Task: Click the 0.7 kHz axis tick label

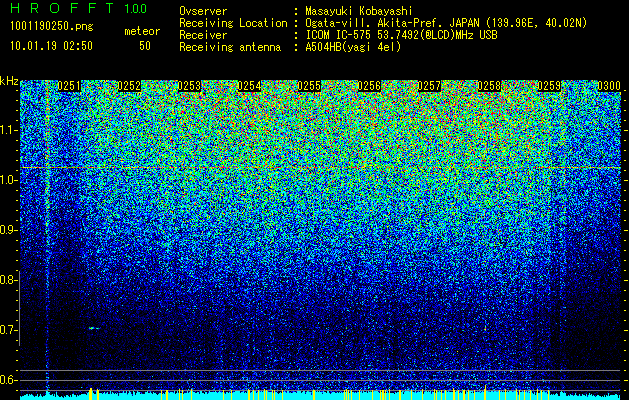Action: tap(8, 330)
